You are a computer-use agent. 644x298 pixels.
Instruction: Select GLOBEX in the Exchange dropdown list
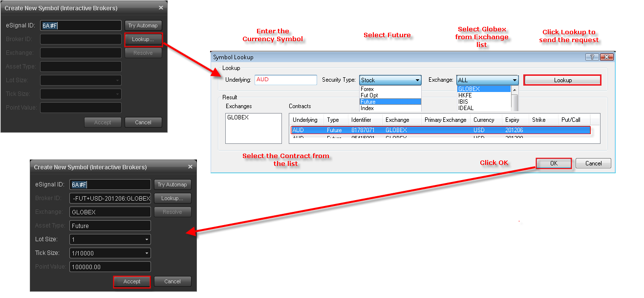484,89
